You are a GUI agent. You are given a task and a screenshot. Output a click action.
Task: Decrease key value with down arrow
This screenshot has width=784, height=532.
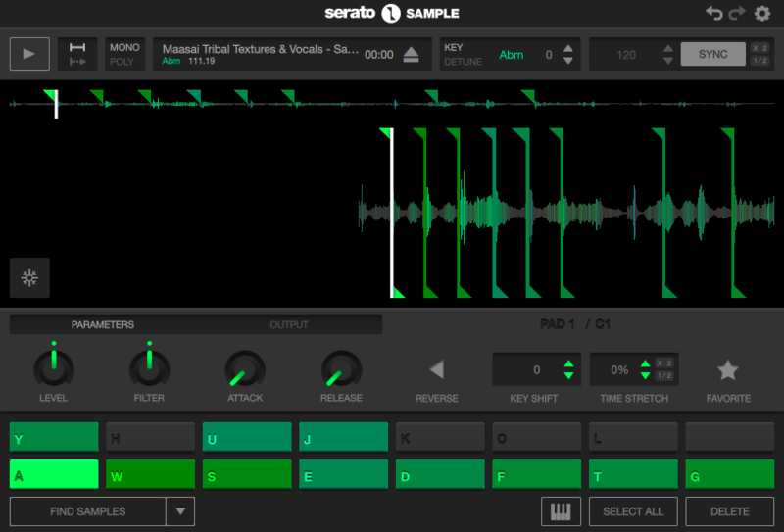(x=568, y=61)
